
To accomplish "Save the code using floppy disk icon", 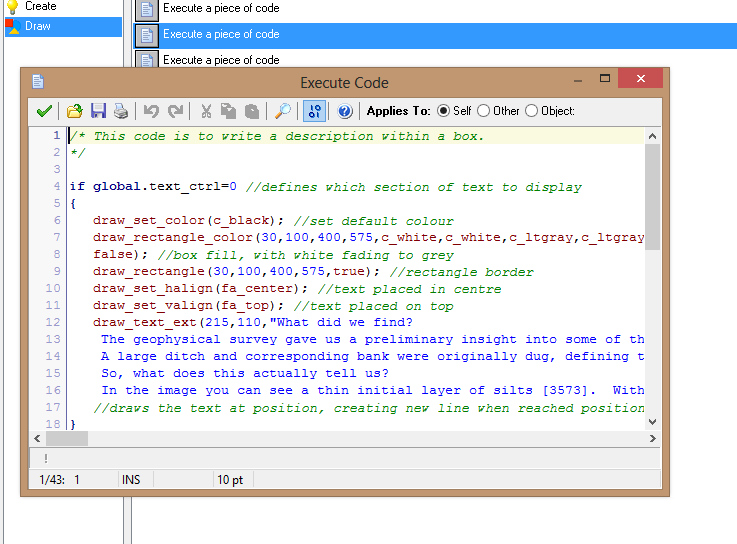I will coord(98,111).
